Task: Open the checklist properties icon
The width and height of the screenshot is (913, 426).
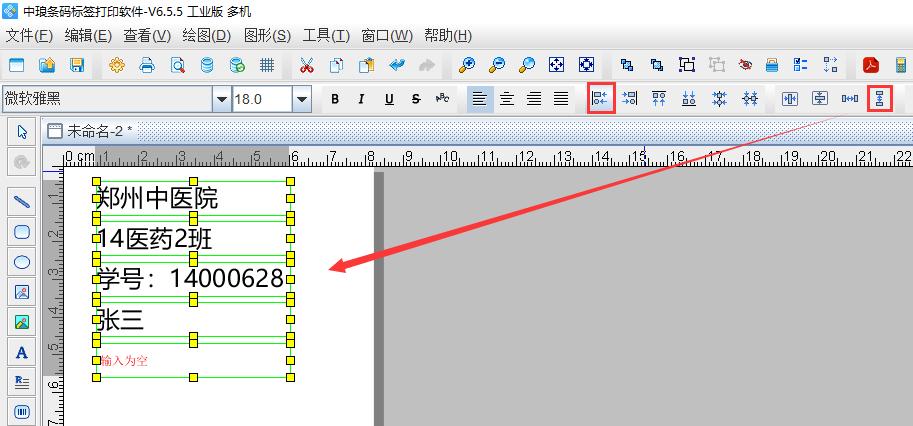Action: [x=801, y=65]
